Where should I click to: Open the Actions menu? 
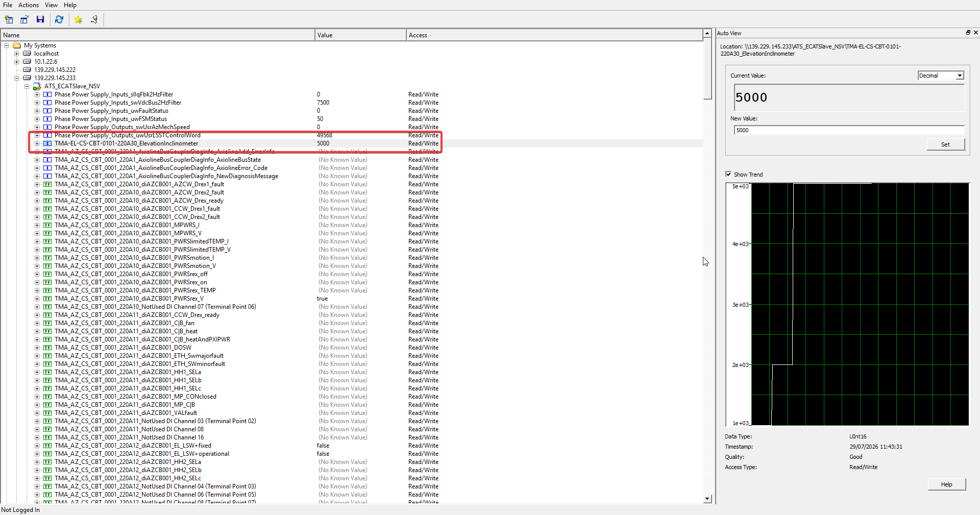tap(29, 5)
